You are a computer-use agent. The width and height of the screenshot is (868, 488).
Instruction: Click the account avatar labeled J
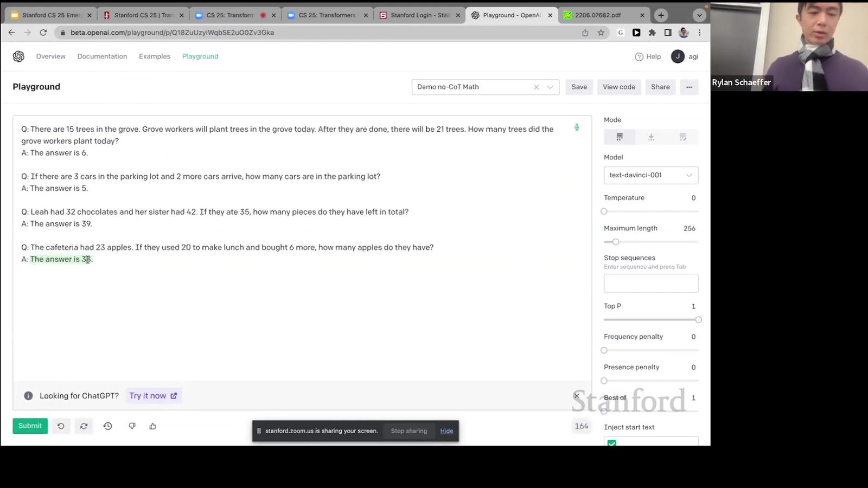click(678, 56)
